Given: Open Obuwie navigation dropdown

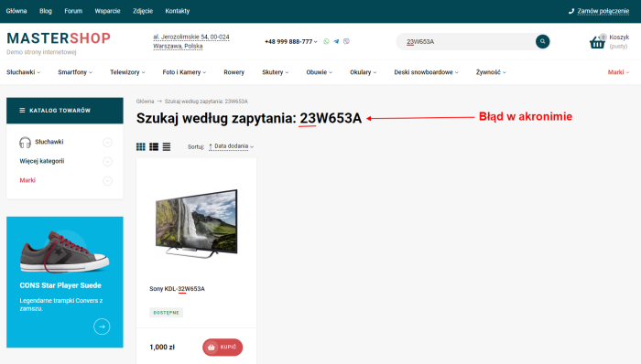Looking at the screenshot, I should click(x=320, y=72).
